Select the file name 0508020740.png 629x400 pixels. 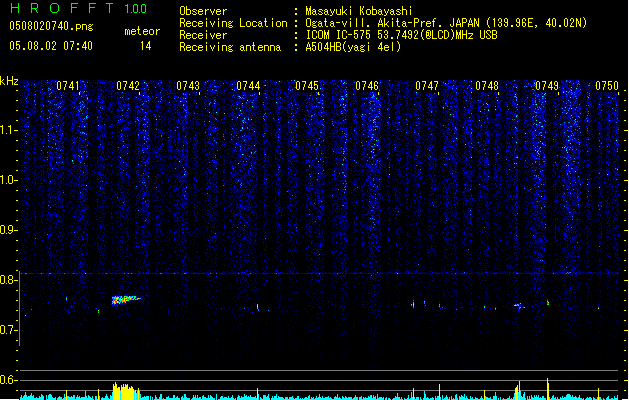point(51,26)
